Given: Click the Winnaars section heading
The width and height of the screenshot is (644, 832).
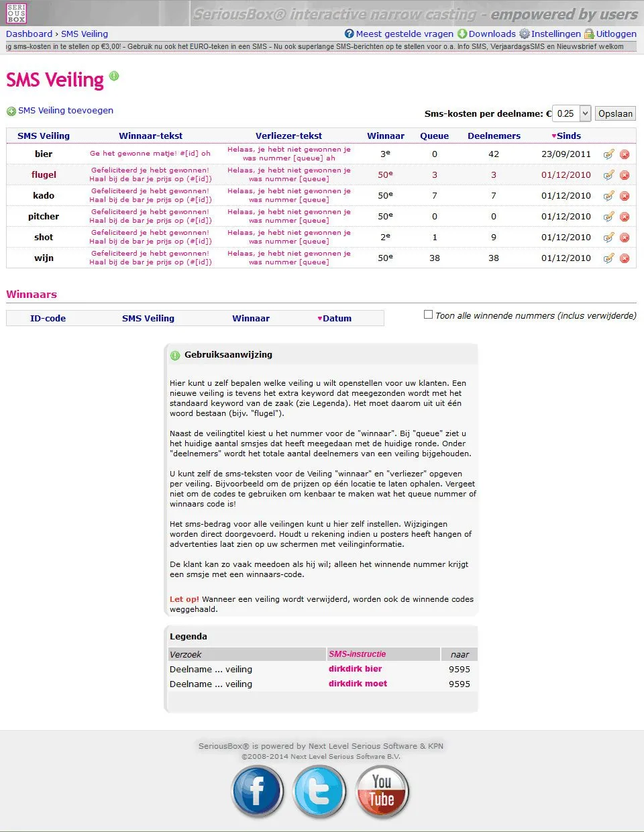Looking at the screenshot, I should [32, 295].
